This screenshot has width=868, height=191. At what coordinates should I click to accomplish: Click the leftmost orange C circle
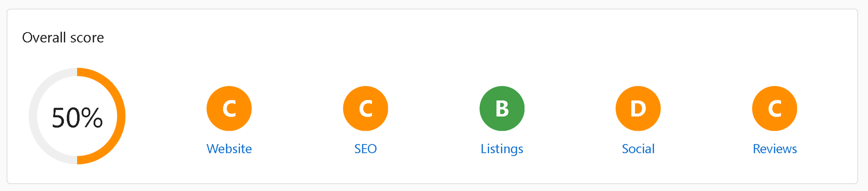pos(229,109)
